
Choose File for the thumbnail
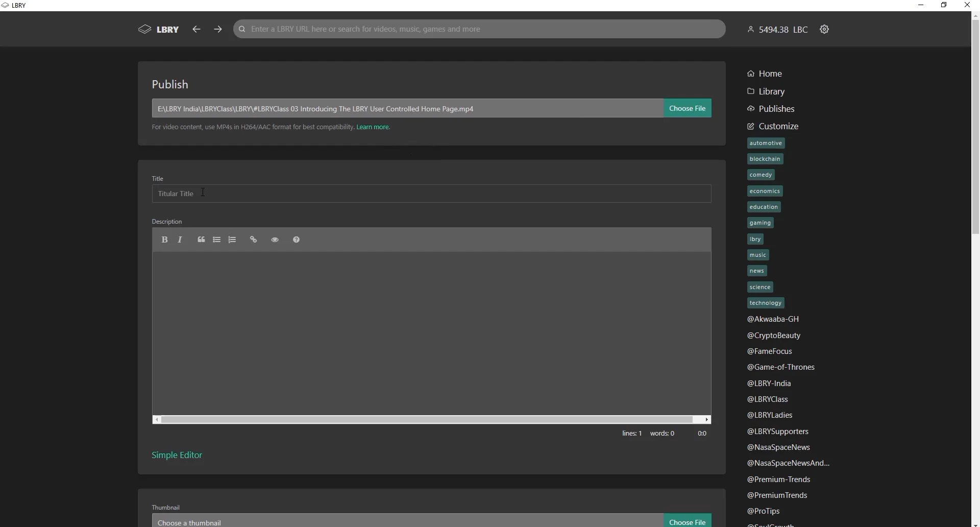click(x=687, y=521)
